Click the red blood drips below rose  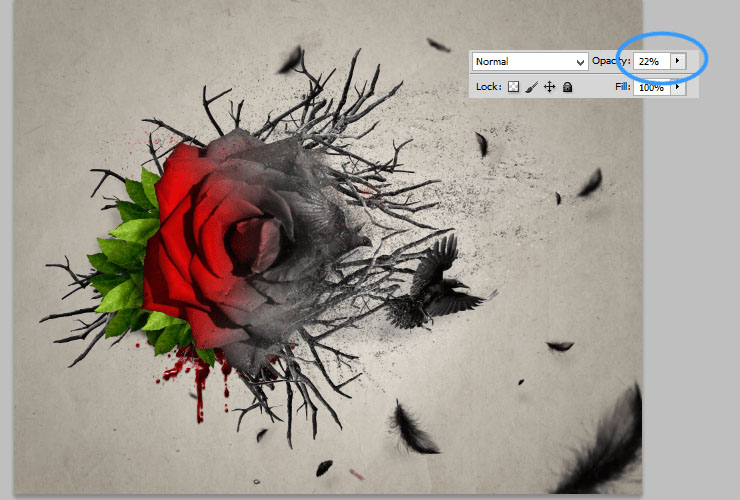pyautogui.click(x=200, y=378)
